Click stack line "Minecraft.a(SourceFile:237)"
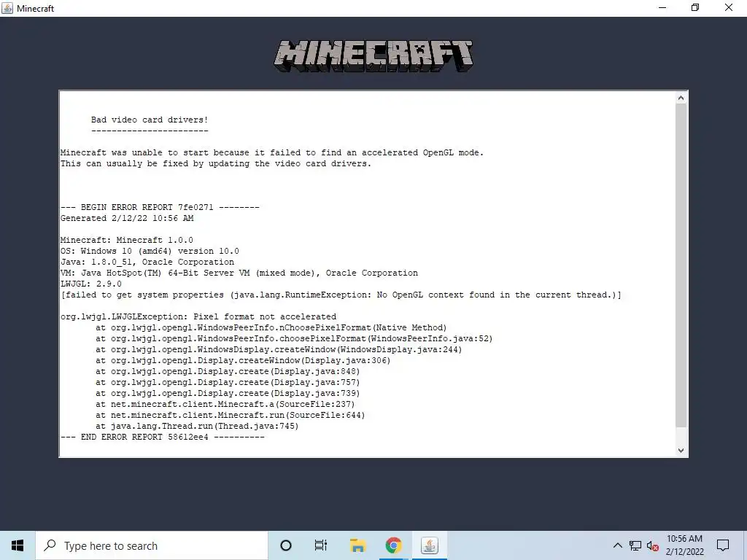 click(x=225, y=405)
